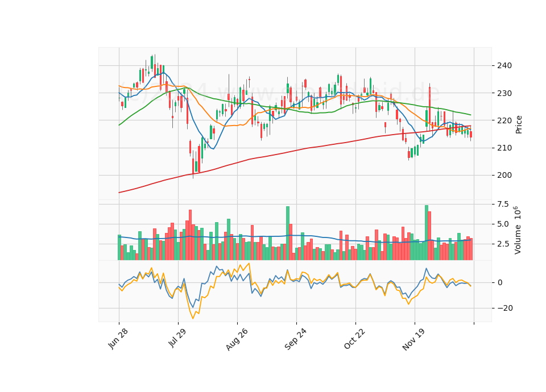Image resolution: width=546 pixels, height=392 pixels.
Task: Click the 0 oscillator axis label
Action: 500,282
